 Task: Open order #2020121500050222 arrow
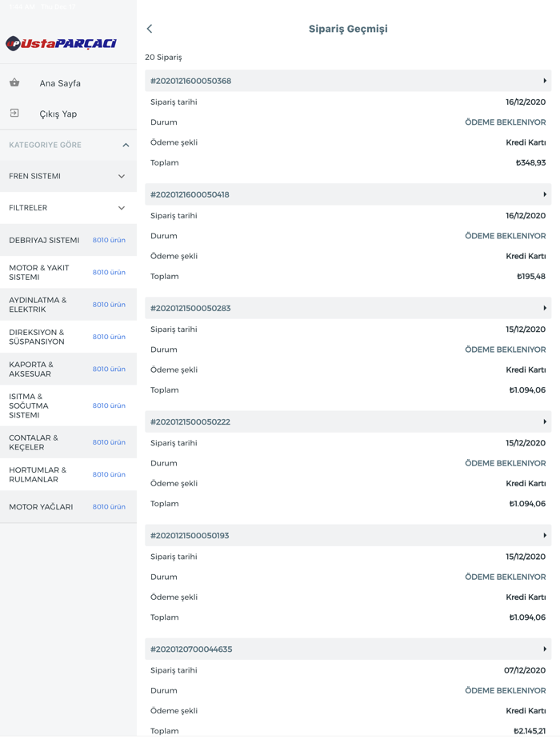(545, 421)
